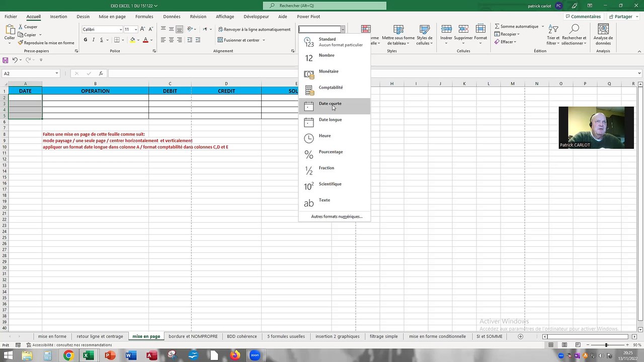Open the Formules ribbon tab

(144, 17)
